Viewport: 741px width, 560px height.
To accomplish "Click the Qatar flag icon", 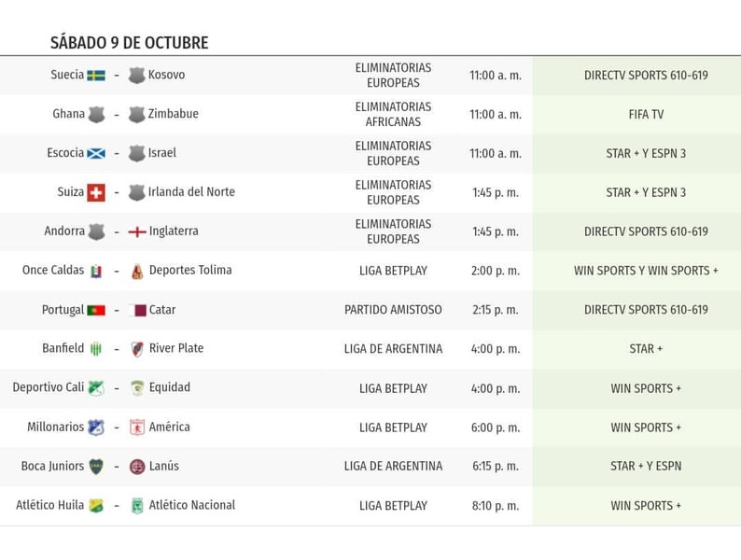I will coord(137,310).
